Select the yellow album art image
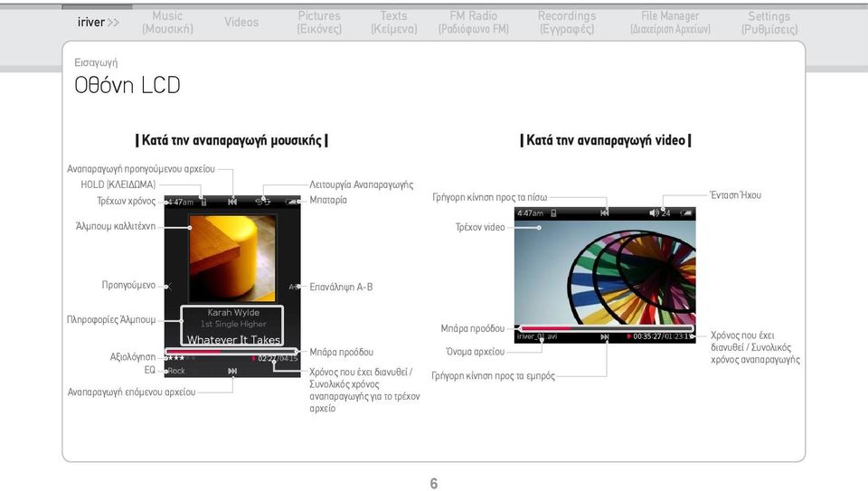Image resolution: width=868 pixels, height=491 pixels. (x=232, y=259)
